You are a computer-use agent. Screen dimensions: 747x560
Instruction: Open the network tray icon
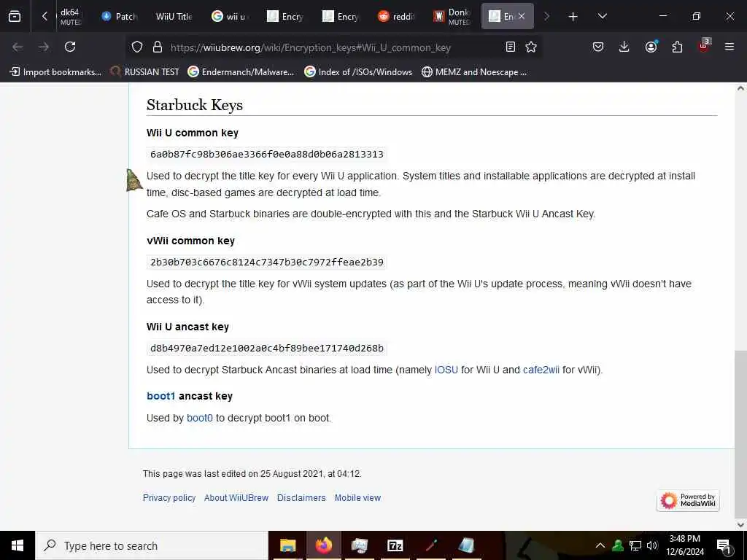(x=635, y=545)
